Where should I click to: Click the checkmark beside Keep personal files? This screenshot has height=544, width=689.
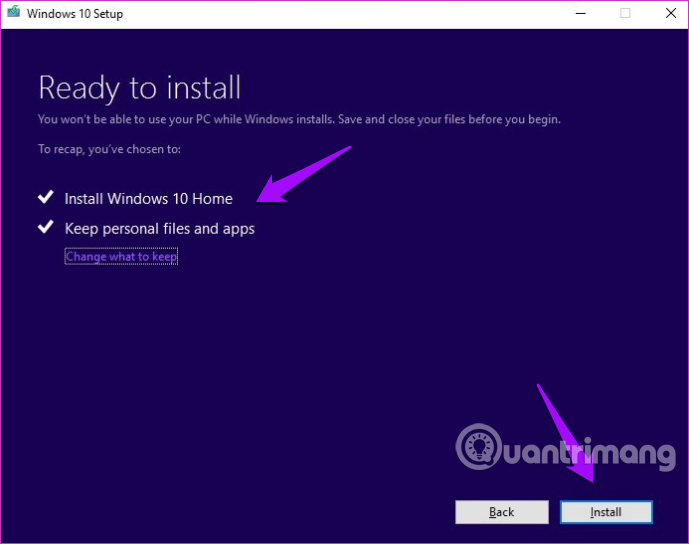click(46, 227)
